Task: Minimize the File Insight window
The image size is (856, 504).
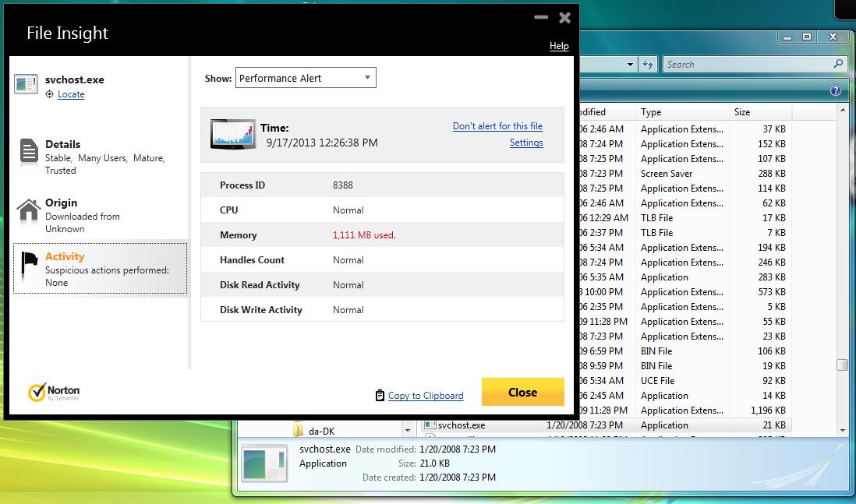Action: pyautogui.click(x=541, y=17)
